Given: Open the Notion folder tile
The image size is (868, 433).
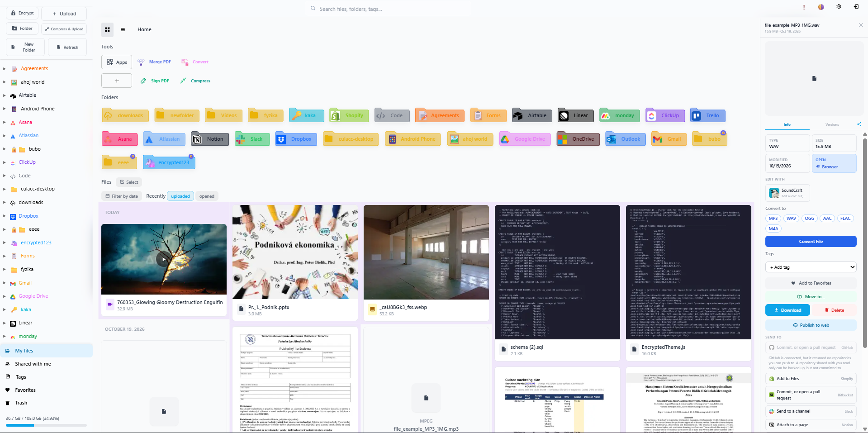Looking at the screenshot, I should (210, 139).
